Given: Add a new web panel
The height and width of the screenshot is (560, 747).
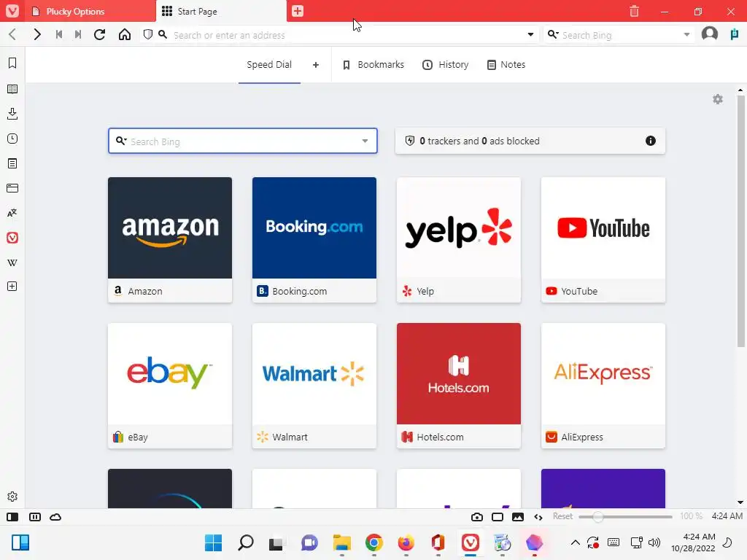Looking at the screenshot, I should 12,286.
